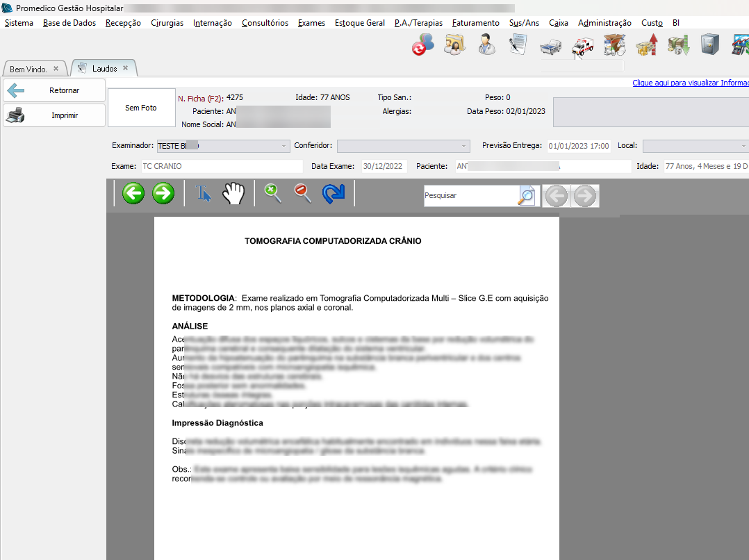749x560 pixels.
Task: Rotate the document with blue arrow
Action: [x=334, y=194]
